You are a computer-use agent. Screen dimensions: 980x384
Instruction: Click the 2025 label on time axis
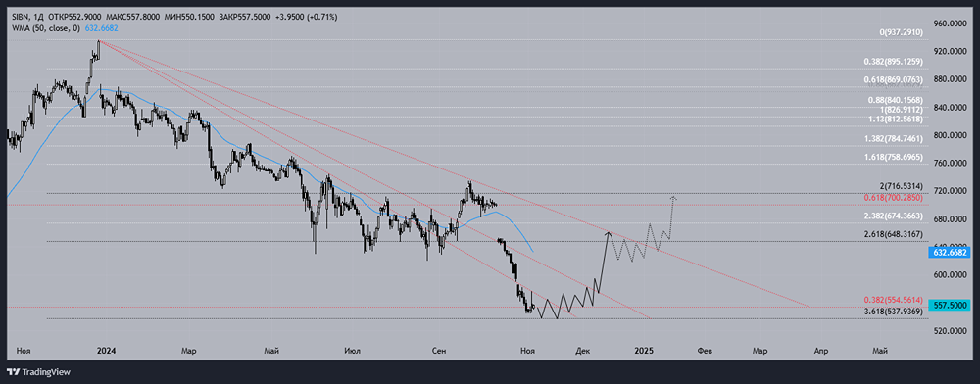(643, 352)
